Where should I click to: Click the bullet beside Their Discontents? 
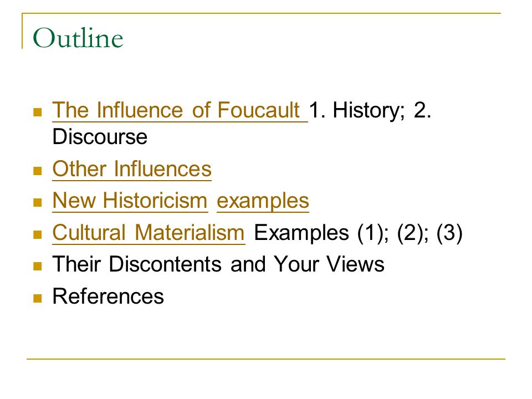pos(38,266)
